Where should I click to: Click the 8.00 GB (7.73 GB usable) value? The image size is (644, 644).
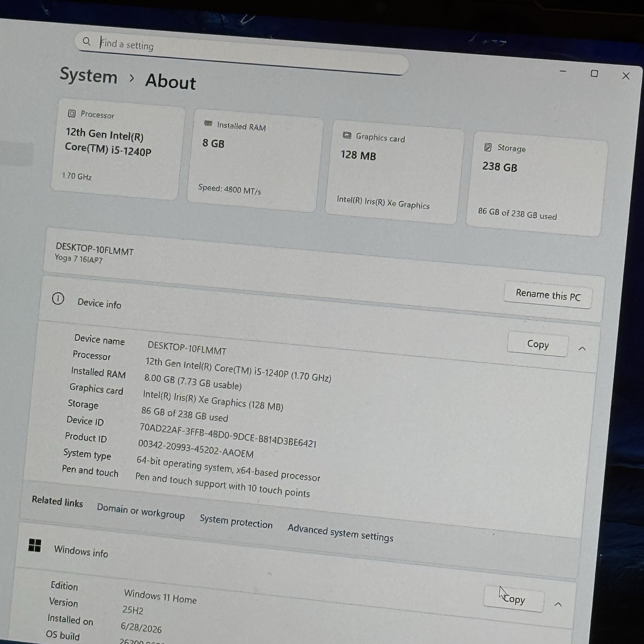pos(193,382)
